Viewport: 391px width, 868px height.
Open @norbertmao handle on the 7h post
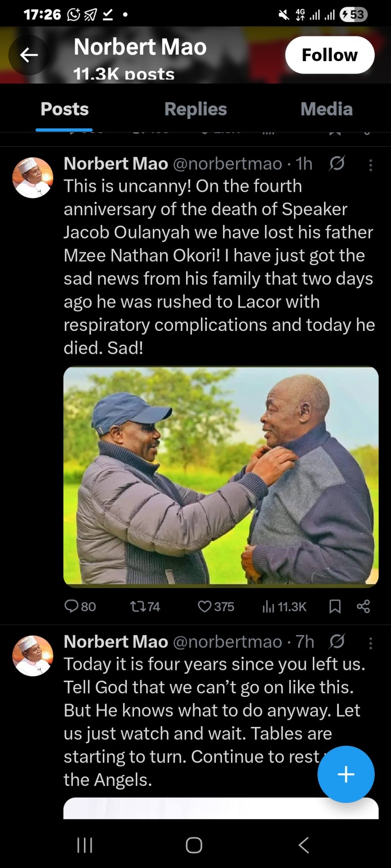pyautogui.click(x=227, y=642)
